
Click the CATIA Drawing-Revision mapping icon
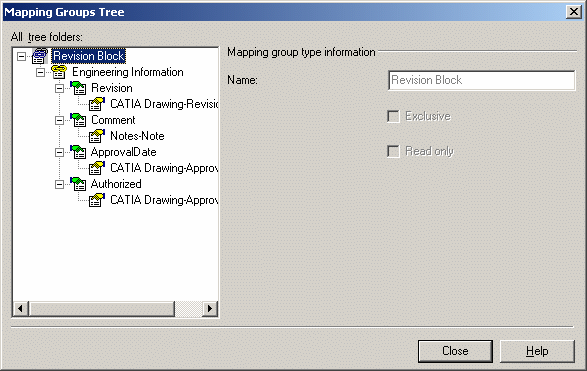[97, 104]
